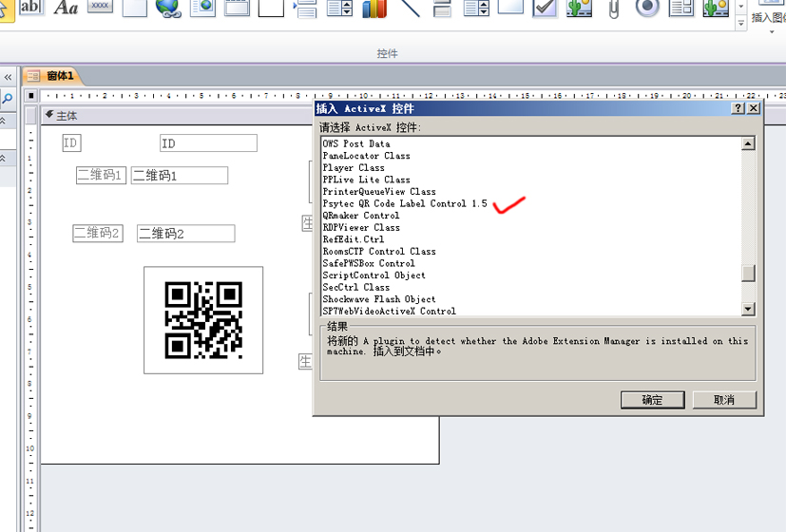Viewport: 786px width, 532px height.
Task: Click the dialog's help question mark button
Action: pos(738,108)
